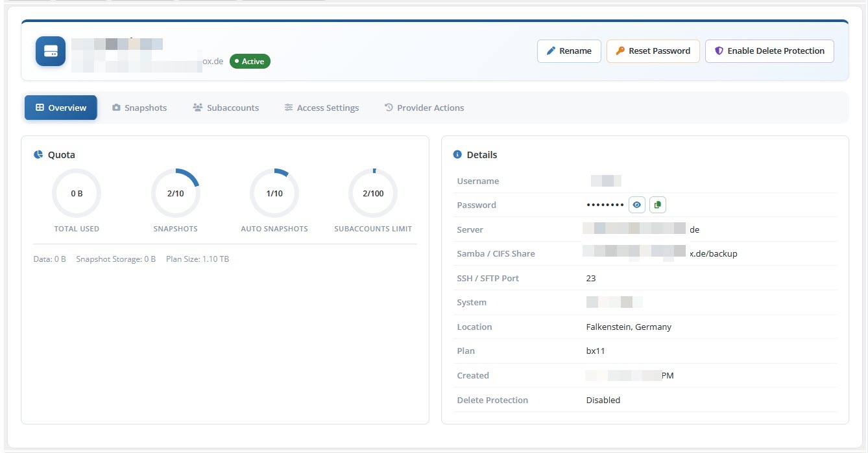Click the Username label
Screen dimensions: 868x453
(x=478, y=181)
